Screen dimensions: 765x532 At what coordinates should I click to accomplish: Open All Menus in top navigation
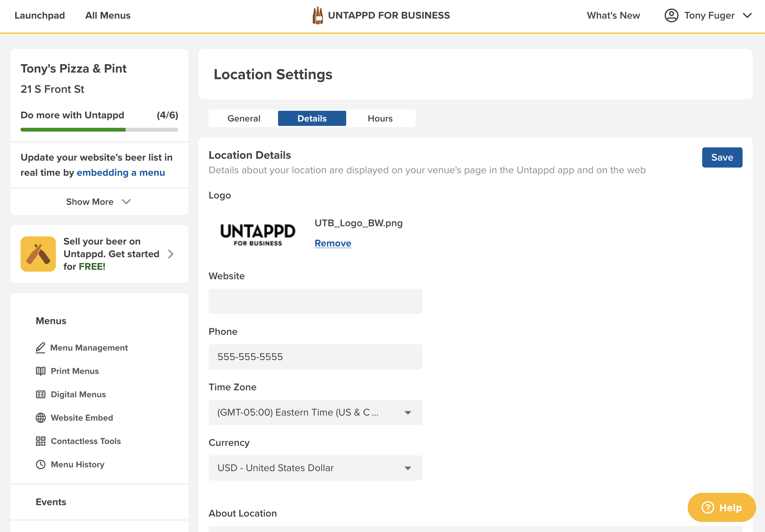(x=108, y=15)
